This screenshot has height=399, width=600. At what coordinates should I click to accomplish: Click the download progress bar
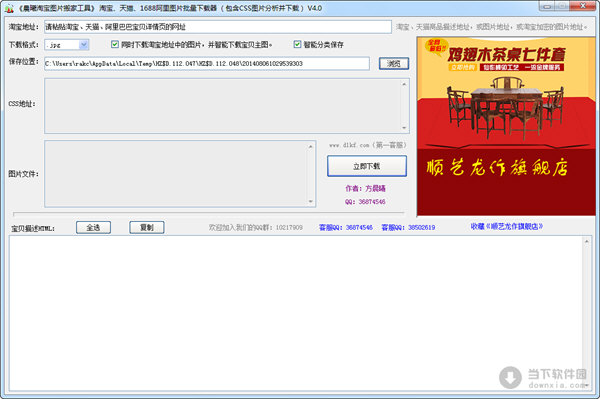point(209,213)
